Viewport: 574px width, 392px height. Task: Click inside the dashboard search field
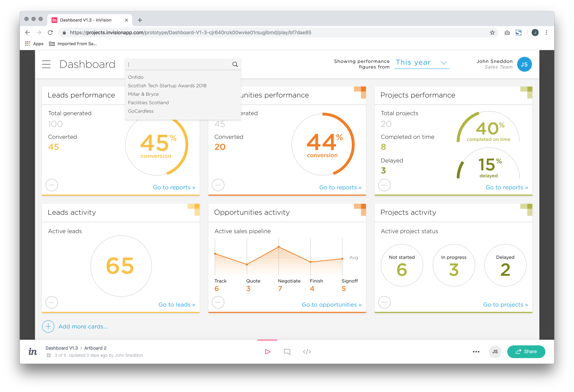point(178,64)
